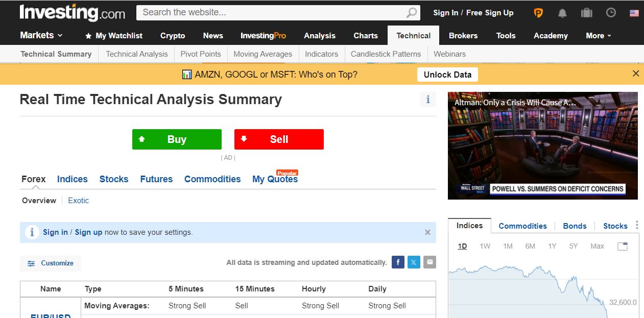Set chart range to 1Y
The width and height of the screenshot is (644, 318).
click(552, 246)
